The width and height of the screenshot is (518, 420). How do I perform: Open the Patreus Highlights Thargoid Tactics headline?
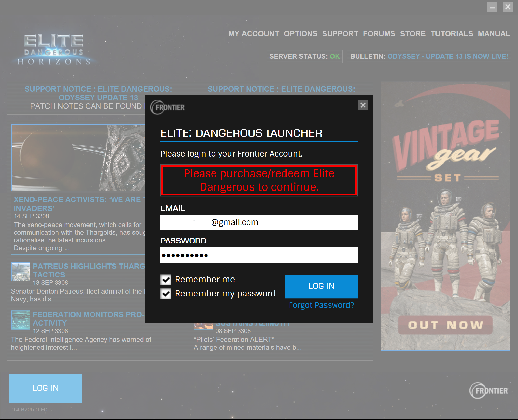tap(88, 270)
